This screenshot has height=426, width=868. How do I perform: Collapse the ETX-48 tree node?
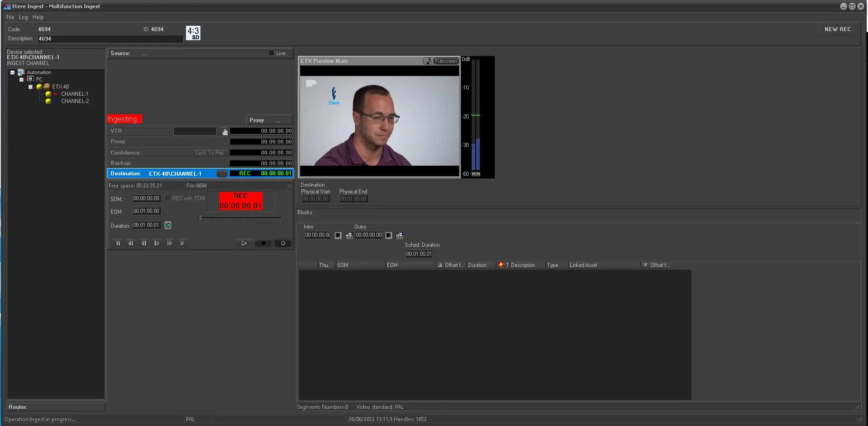30,87
